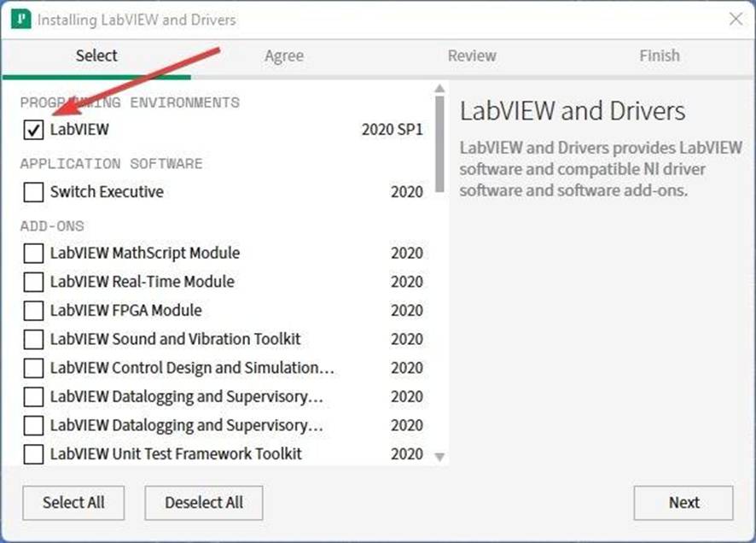
Task: Click the scroll down arrow of the list
Action: point(439,457)
